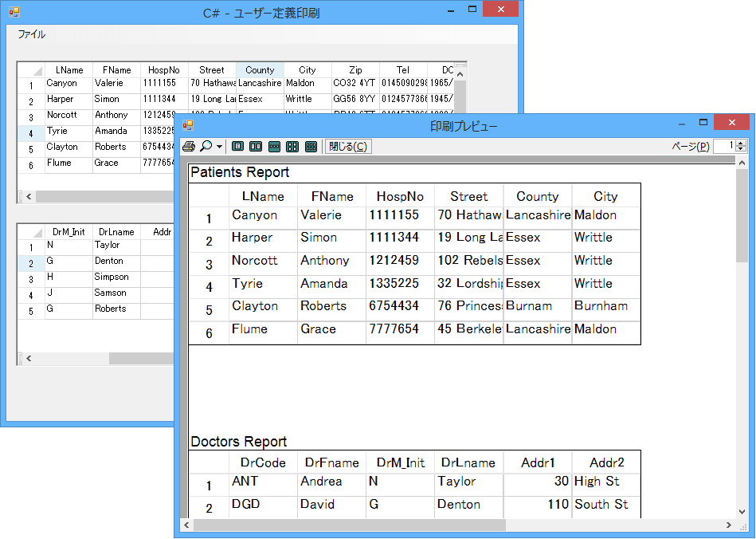Click preview horizontal scrollbar right arrow
756x539 pixels.
[729, 525]
